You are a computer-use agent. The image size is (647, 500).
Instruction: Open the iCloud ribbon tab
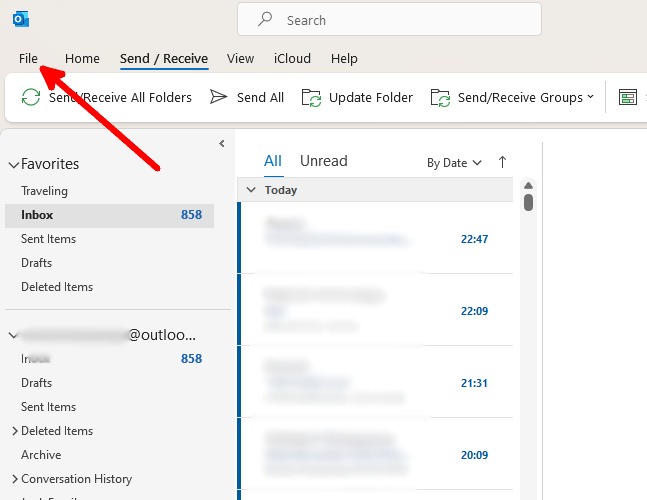coord(292,59)
